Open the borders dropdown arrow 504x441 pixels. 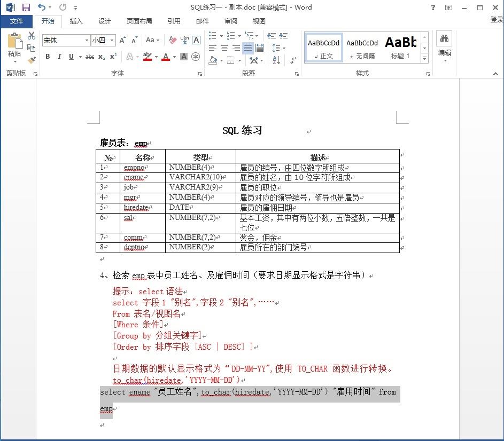pyautogui.click(x=240, y=60)
